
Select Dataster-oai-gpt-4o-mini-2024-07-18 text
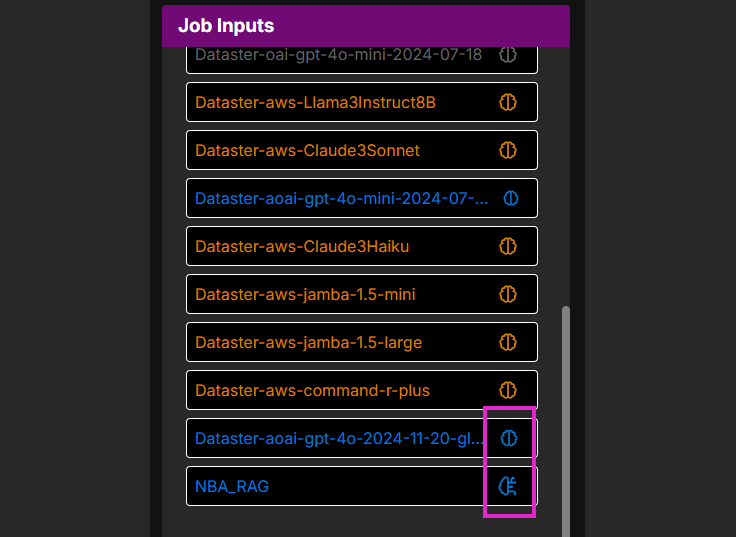point(338,54)
